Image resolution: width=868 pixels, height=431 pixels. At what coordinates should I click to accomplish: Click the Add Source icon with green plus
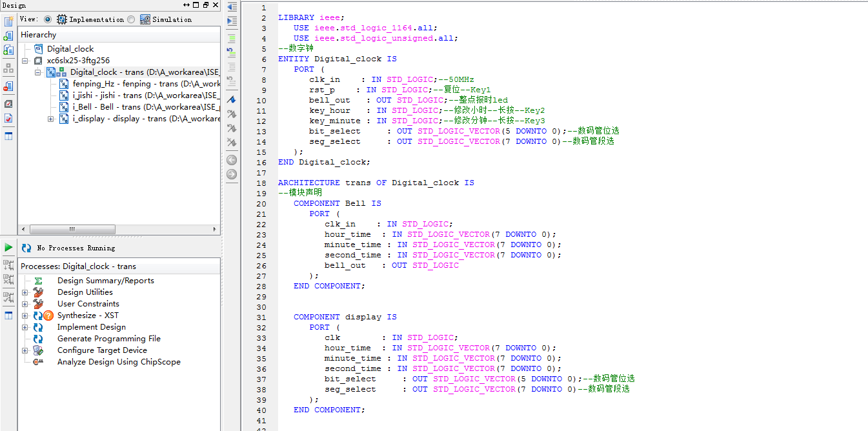(8, 35)
